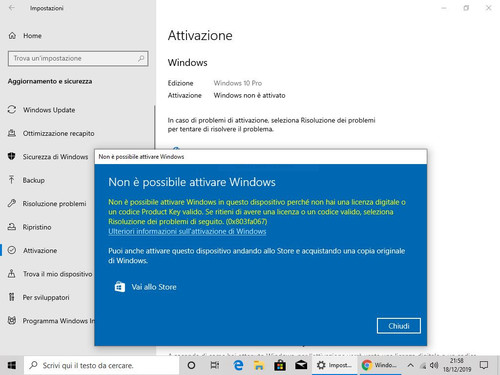Switch to Impostazioni taskbar window
This screenshot has width=500, height=375.
click(x=335, y=365)
